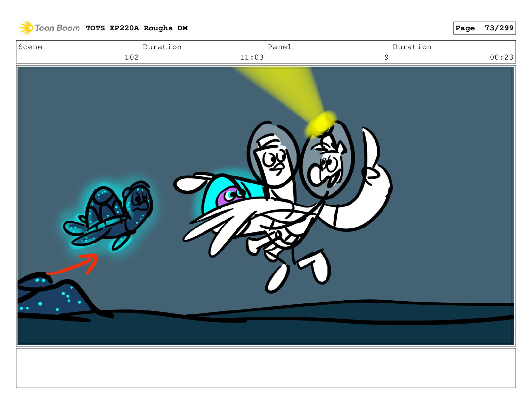Click the page indicator 'Page 73/299'
Screen dimensions: 532x412
[484, 28]
